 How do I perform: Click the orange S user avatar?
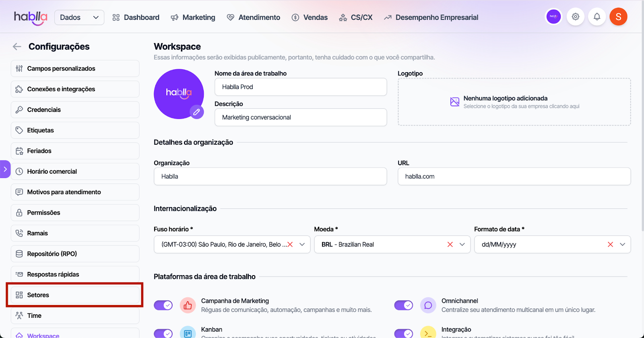[618, 17]
